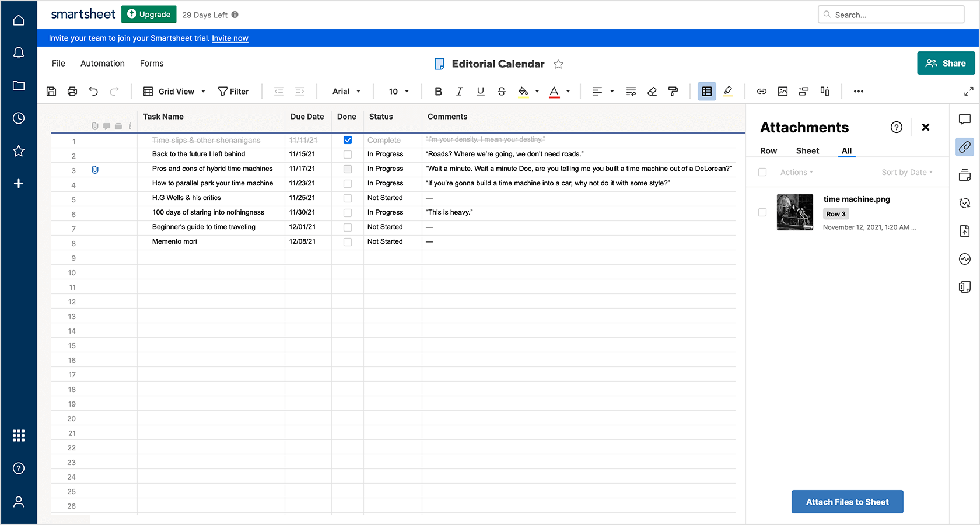Select the time machine.png attachment checkbox
Image resolution: width=980 pixels, height=525 pixels.
[x=762, y=212]
